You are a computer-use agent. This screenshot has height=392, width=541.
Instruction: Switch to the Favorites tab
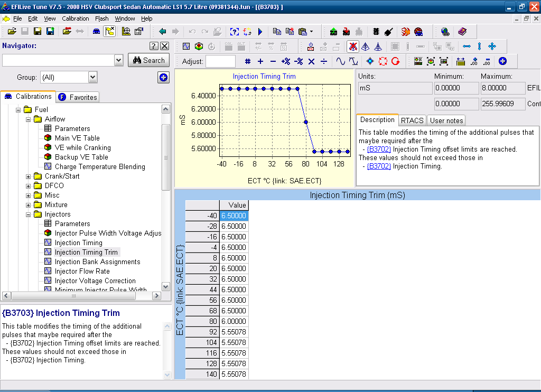78,97
